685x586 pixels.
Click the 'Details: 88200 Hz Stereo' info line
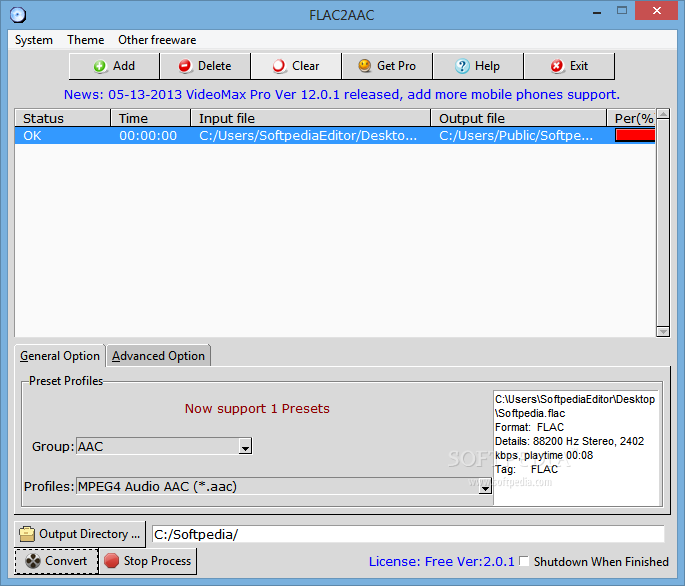[570, 441]
